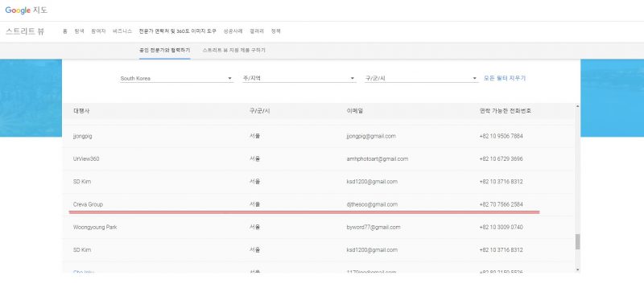Open the 참여자 nav item
The height and width of the screenshot is (296, 644).
(98, 31)
